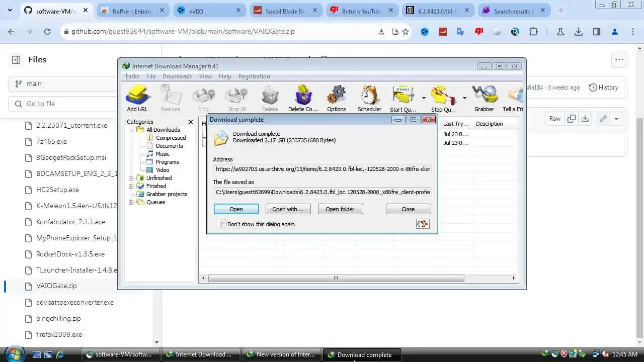Bookmark this page with the star icon

[x=406, y=31]
